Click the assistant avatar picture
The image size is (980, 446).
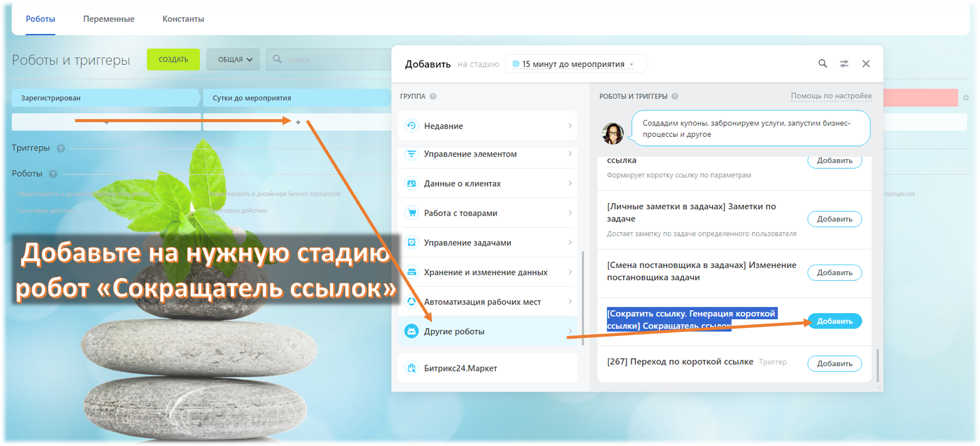612,133
